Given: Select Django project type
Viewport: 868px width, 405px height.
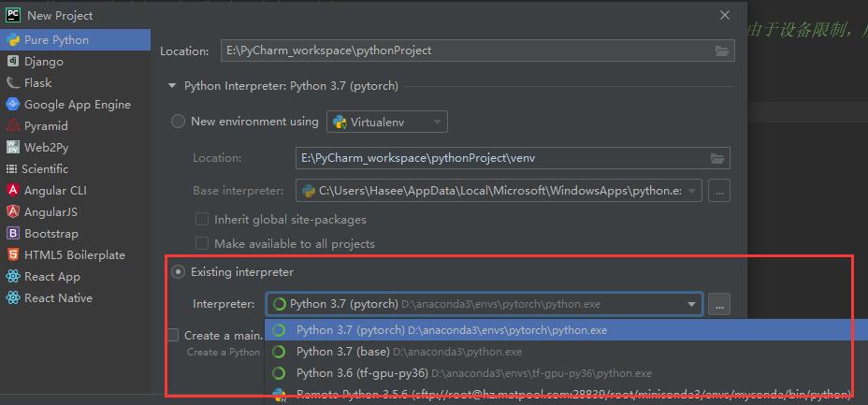Looking at the screenshot, I should (x=75, y=62).
